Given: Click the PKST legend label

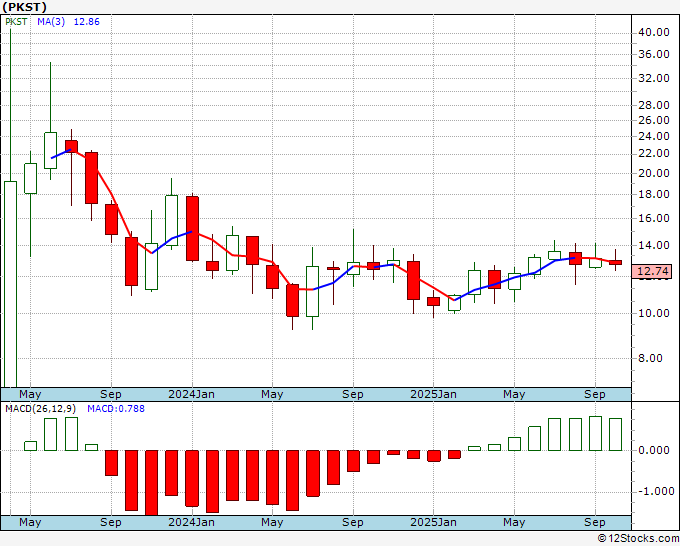Looking at the screenshot, I should [x=16, y=22].
